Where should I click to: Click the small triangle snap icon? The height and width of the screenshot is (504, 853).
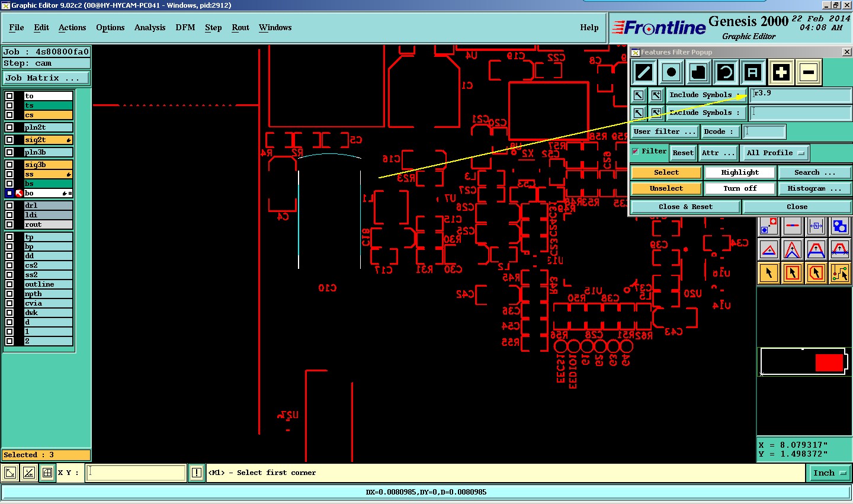[769, 250]
